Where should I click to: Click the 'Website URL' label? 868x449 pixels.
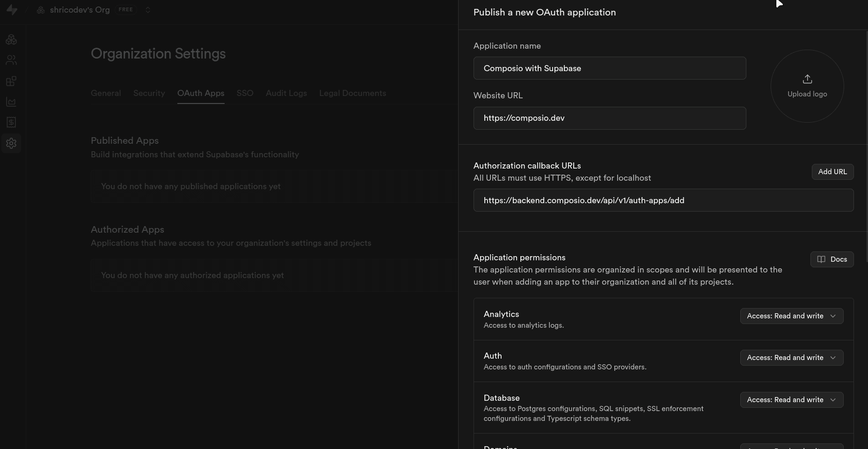[498, 96]
